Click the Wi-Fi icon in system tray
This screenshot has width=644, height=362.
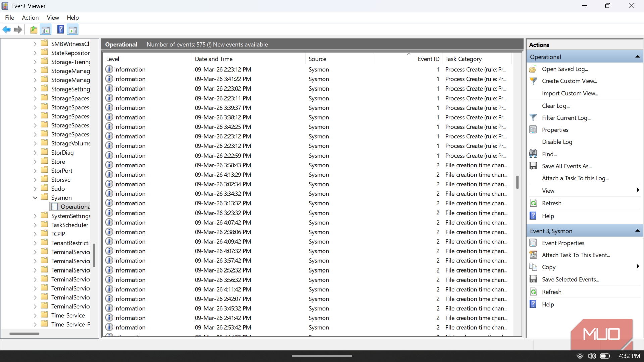coord(580,356)
